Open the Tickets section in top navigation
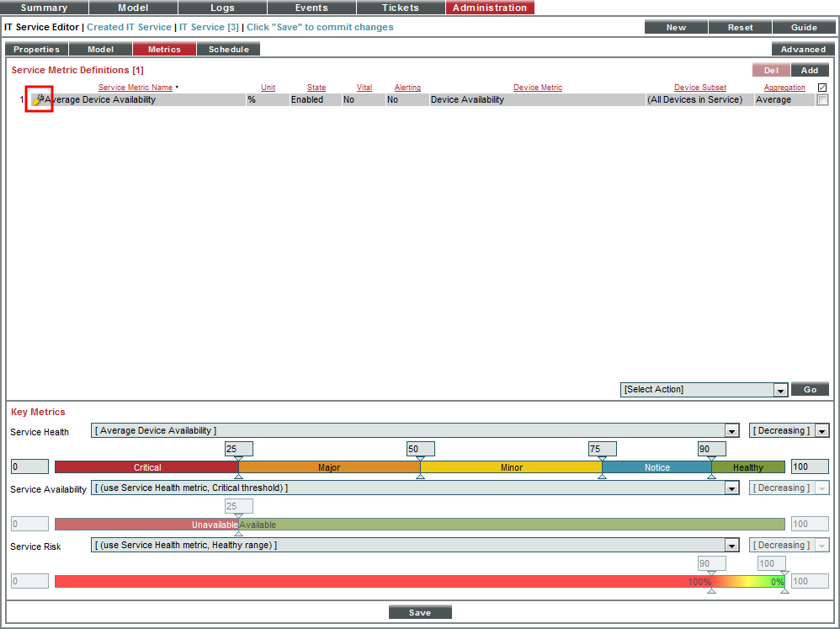840x629 pixels. (x=400, y=8)
